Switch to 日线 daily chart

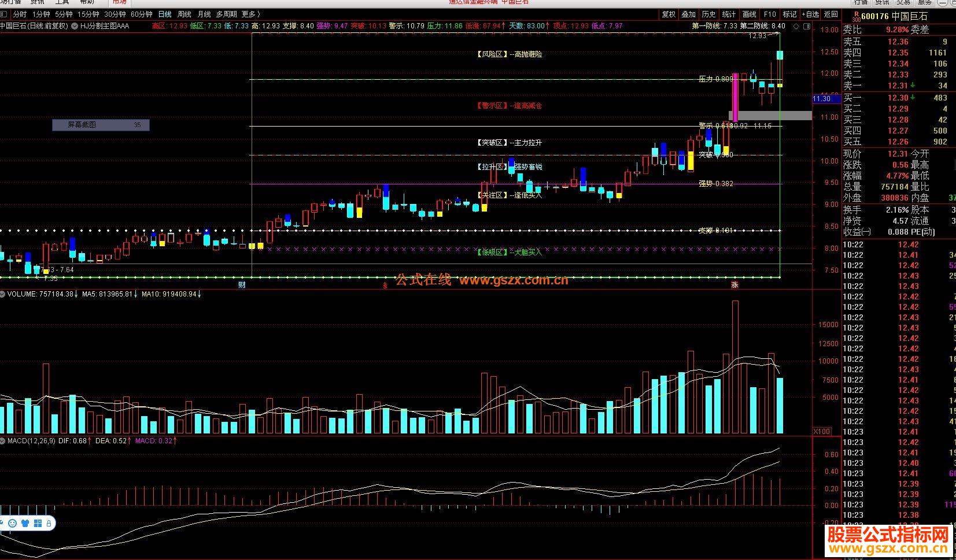(x=165, y=14)
